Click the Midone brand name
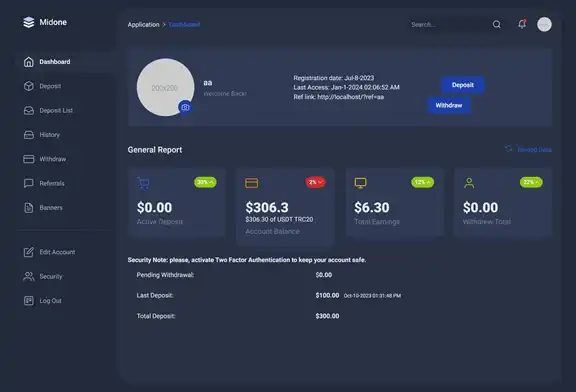This screenshot has width=576, height=392. 53,22
